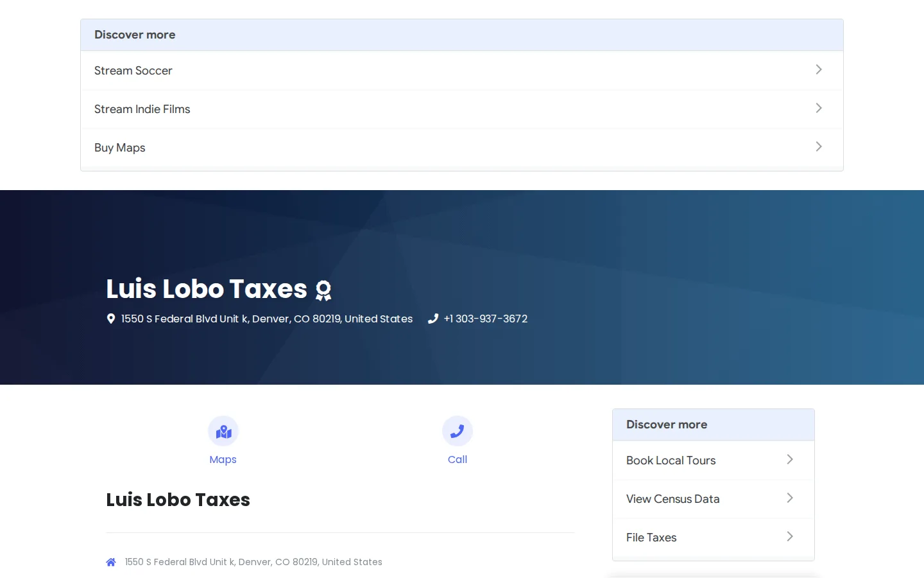Screen dimensions: 924x578
Task: Click the home icon beside bottom address
Action: pos(111,562)
